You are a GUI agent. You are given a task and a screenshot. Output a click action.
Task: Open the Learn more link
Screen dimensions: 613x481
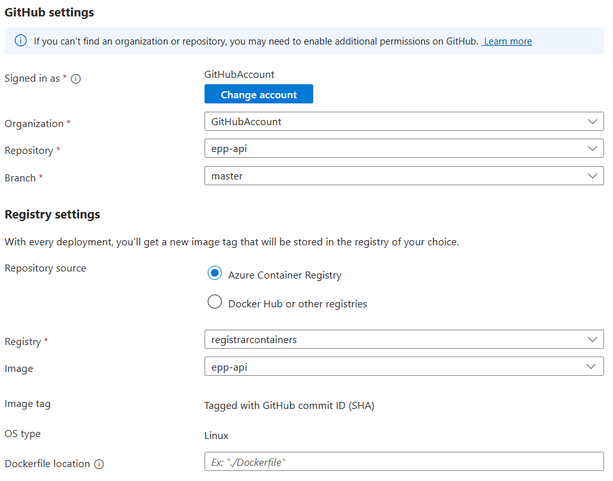tap(507, 41)
